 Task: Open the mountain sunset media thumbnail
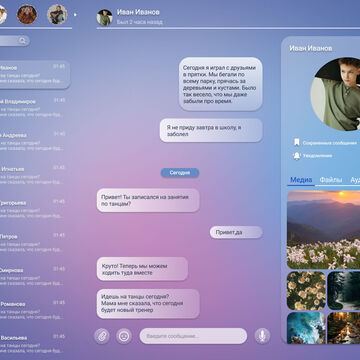(323, 230)
